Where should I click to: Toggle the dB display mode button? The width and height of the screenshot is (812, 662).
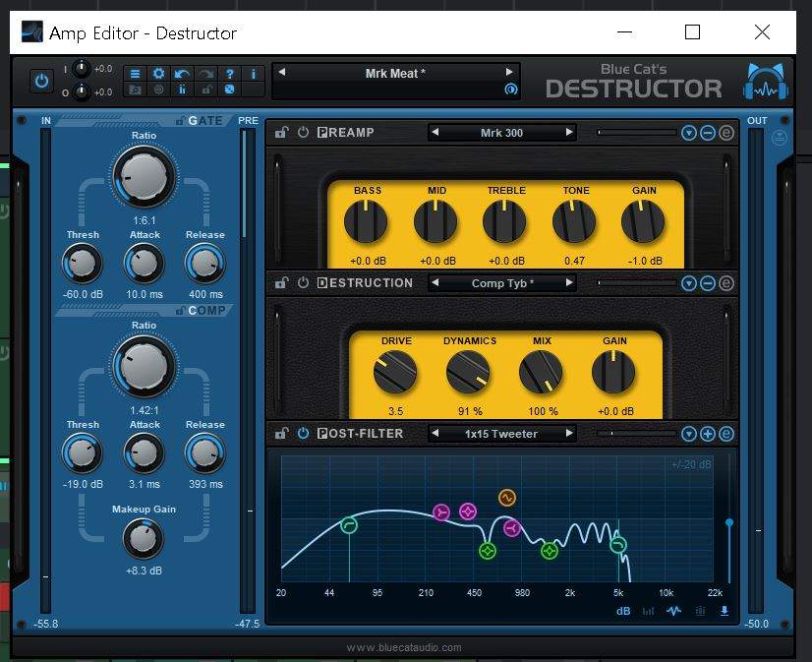(x=623, y=611)
